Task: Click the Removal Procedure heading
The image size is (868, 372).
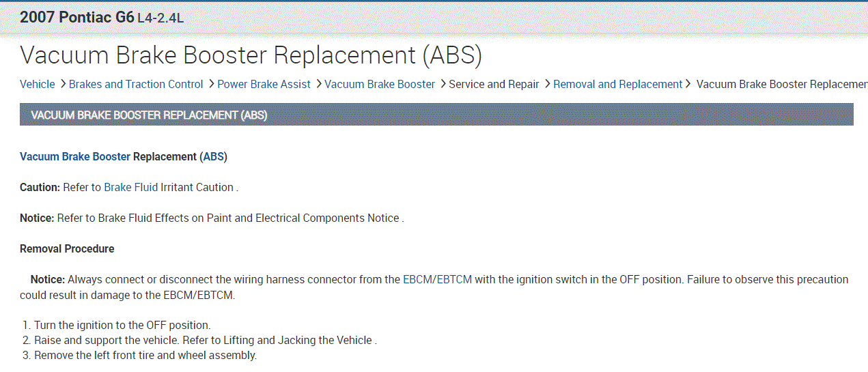Action: tap(67, 249)
